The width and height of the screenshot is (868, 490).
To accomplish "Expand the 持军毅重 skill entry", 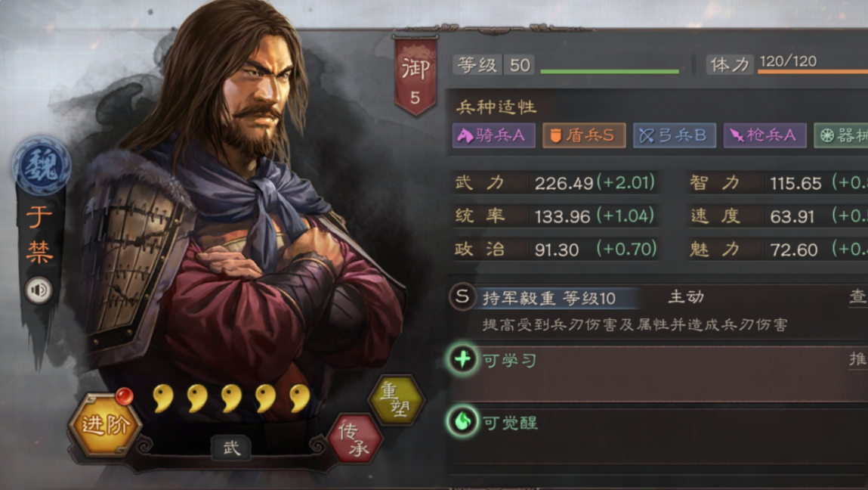I will [658, 310].
